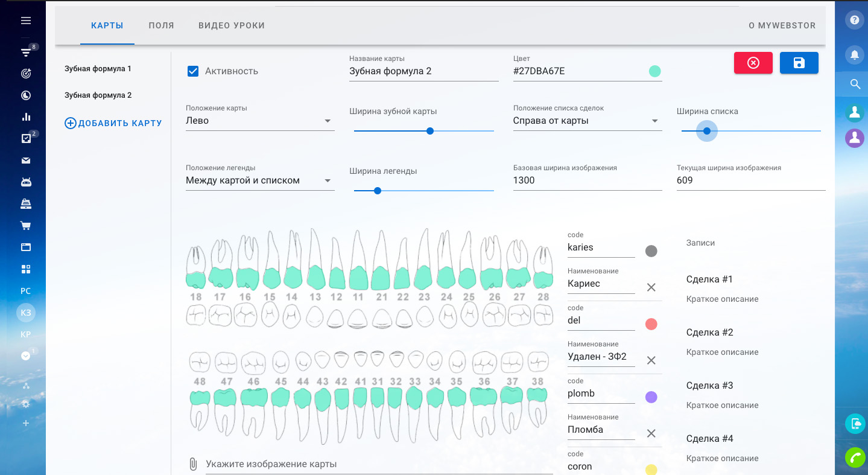Screen dimensions: 868x475
Task: Open the shopping cart icon in sidebar
Action: 25,226
